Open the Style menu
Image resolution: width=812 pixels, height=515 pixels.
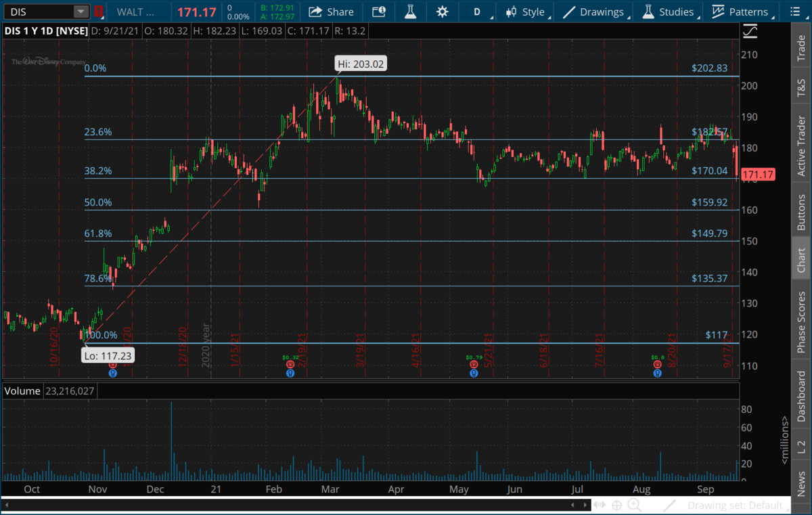526,12
